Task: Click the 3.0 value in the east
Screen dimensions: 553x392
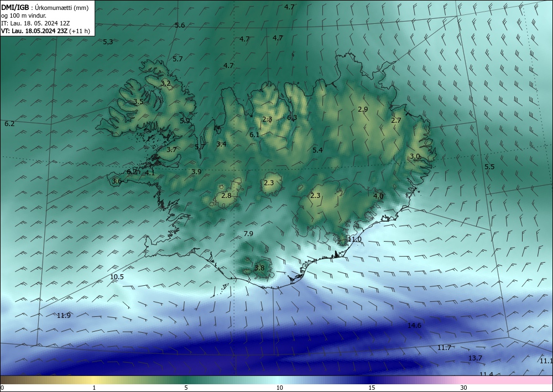Action: pyautogui.click(x=415, y=156)
